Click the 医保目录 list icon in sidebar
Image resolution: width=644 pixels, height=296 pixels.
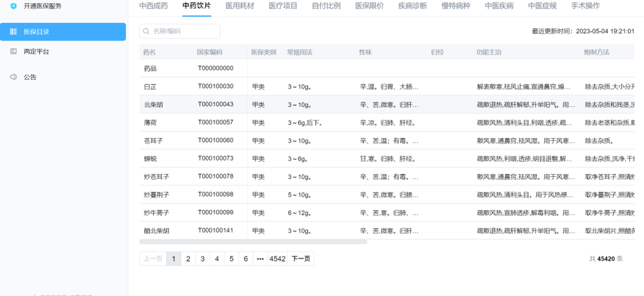coord(14,31)
